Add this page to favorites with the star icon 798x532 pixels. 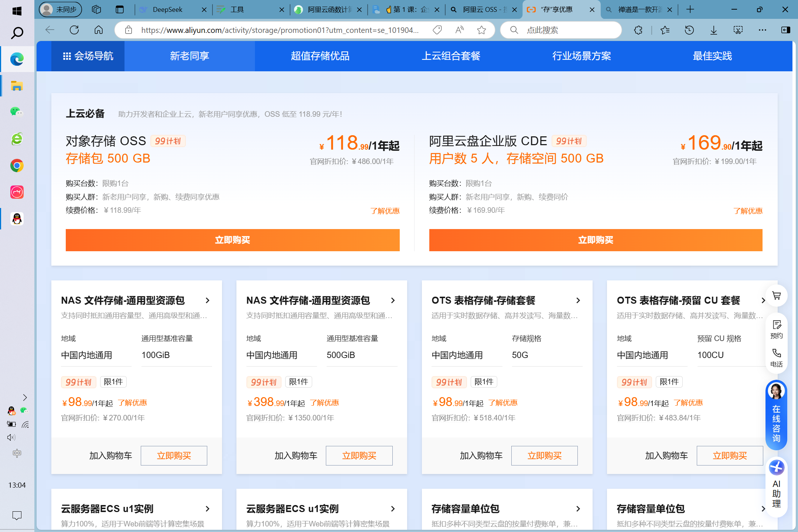(x=481, y=30)
